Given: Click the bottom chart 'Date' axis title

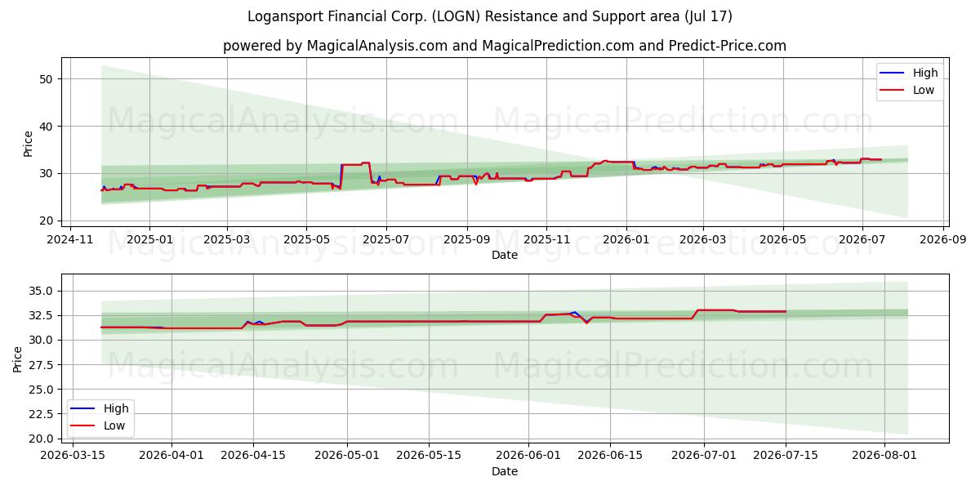Looking at the screenshot, I should click(x=504, y=471).
